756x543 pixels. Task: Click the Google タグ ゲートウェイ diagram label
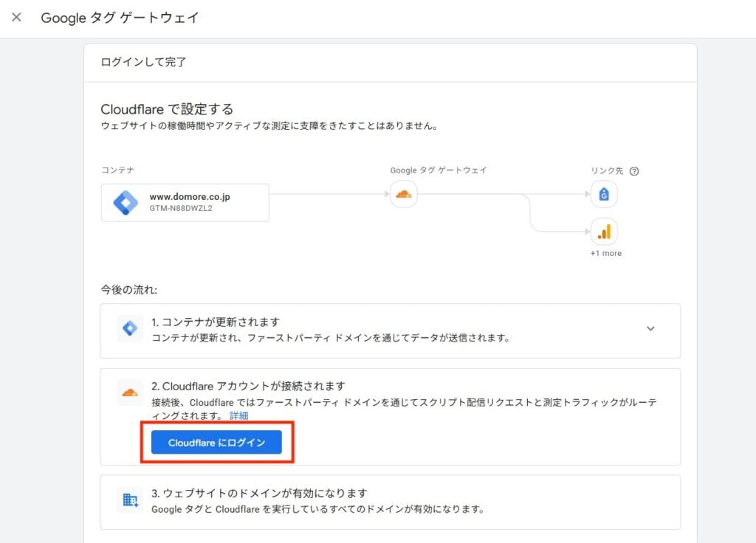439,170
